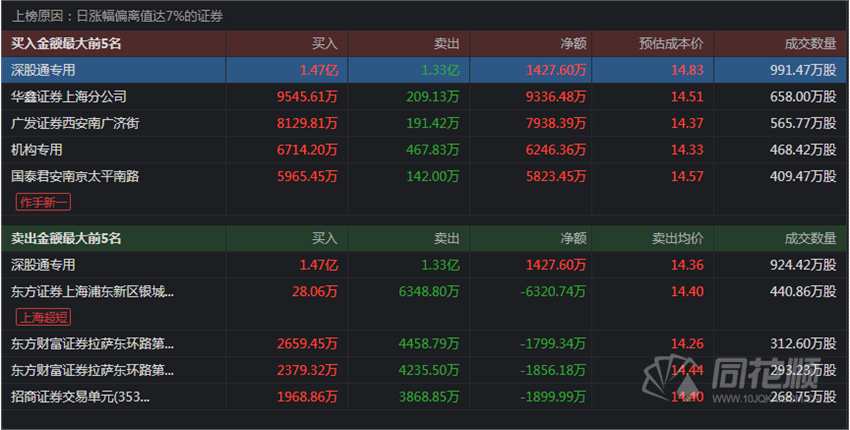This screenshot has width=850, height=430.
Task: Click 卖出 column header in buy table
Action: 446,43
